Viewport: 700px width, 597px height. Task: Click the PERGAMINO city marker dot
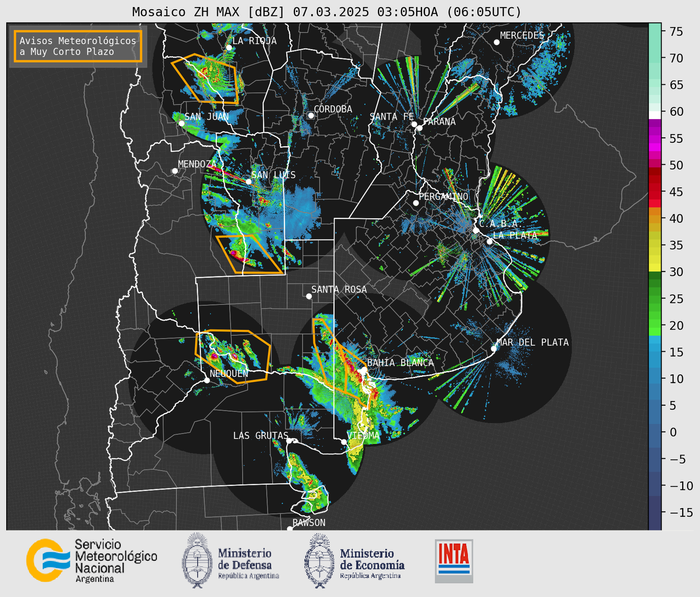(416, 203)
